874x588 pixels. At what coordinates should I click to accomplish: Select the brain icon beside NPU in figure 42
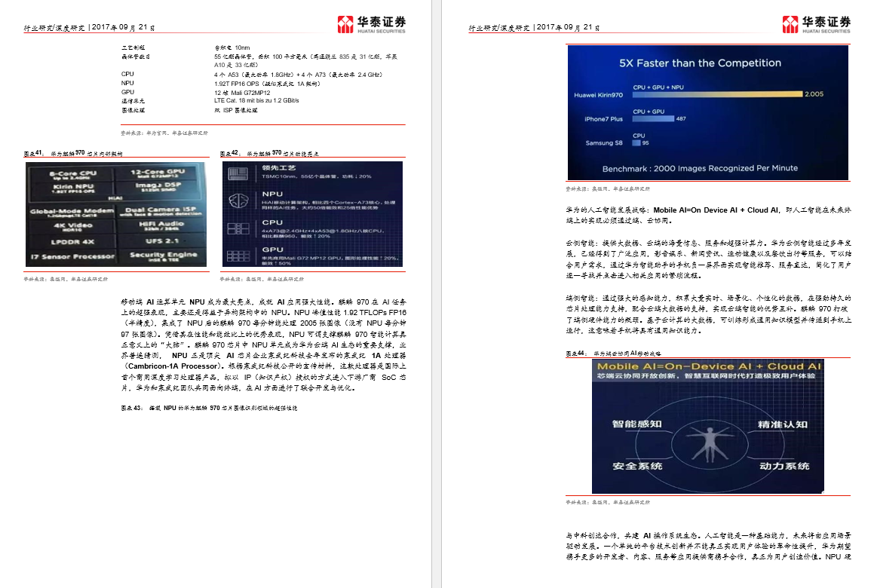click(x=238, y=201)
